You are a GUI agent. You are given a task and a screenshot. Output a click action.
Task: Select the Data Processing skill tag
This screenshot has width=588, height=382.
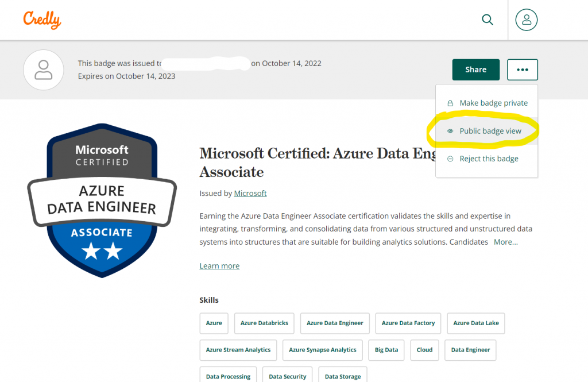(x=228, y=375)
